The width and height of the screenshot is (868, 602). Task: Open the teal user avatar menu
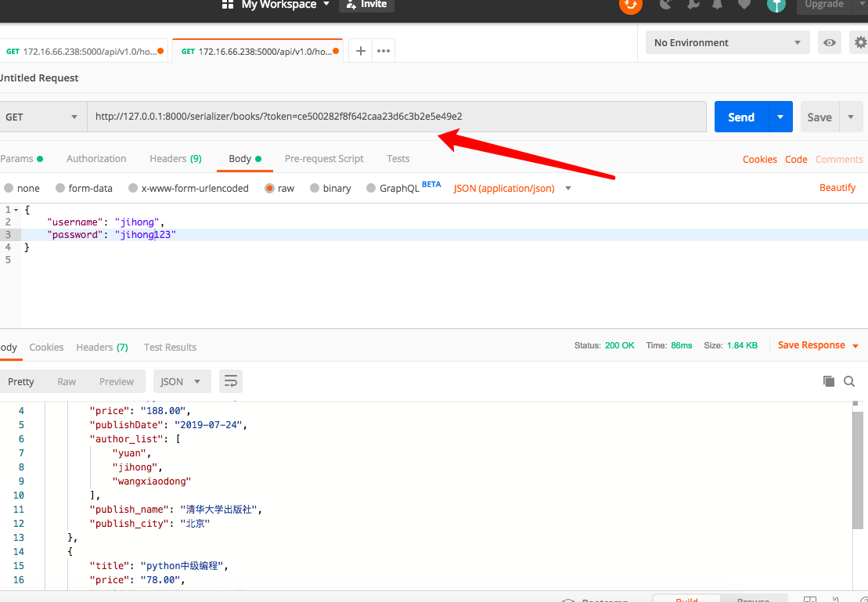[776, 5]
